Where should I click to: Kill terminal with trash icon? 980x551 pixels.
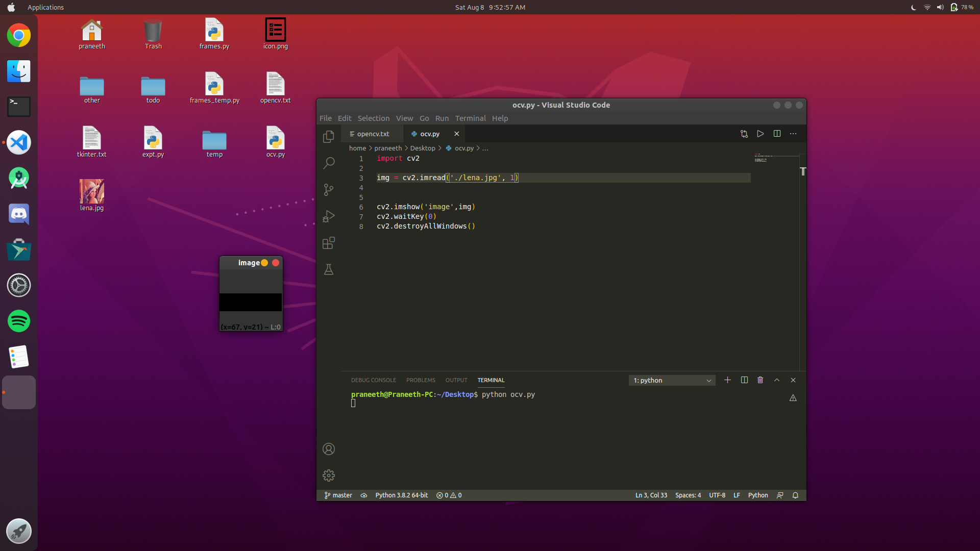point(761,380)
